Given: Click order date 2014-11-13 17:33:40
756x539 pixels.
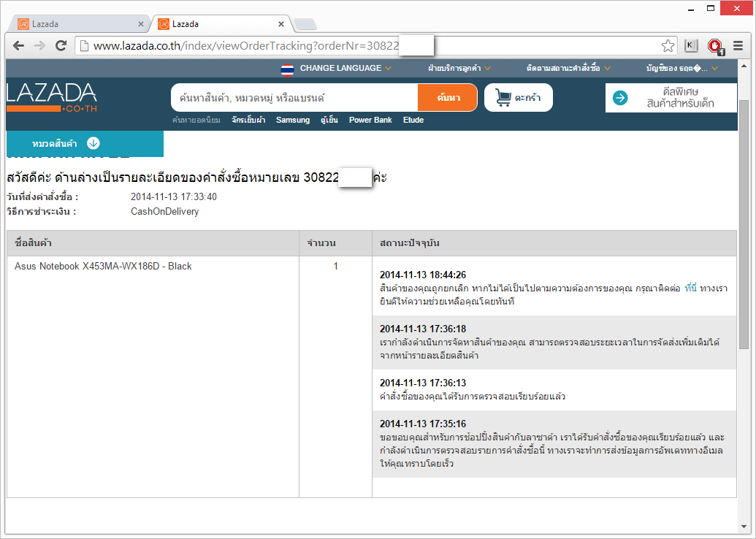Looking at the screenshot, I should (x=174, y=196).
